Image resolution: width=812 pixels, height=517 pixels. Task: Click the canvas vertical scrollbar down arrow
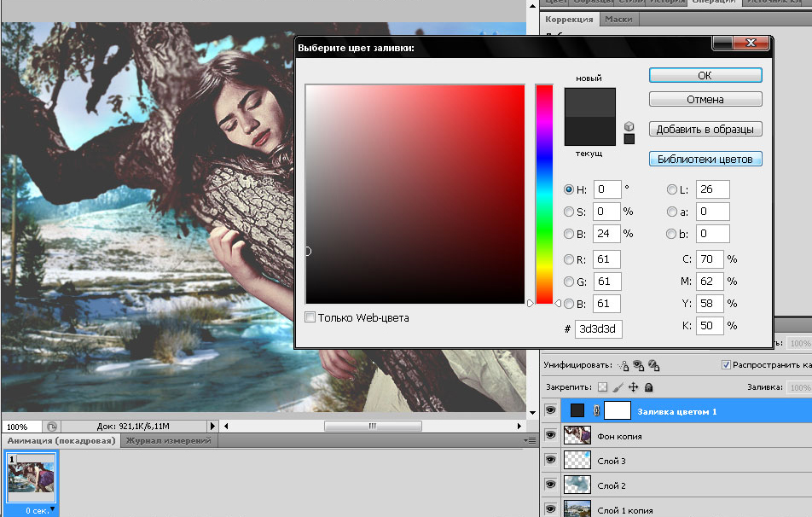pyautogui.click(x=532, y=413)
